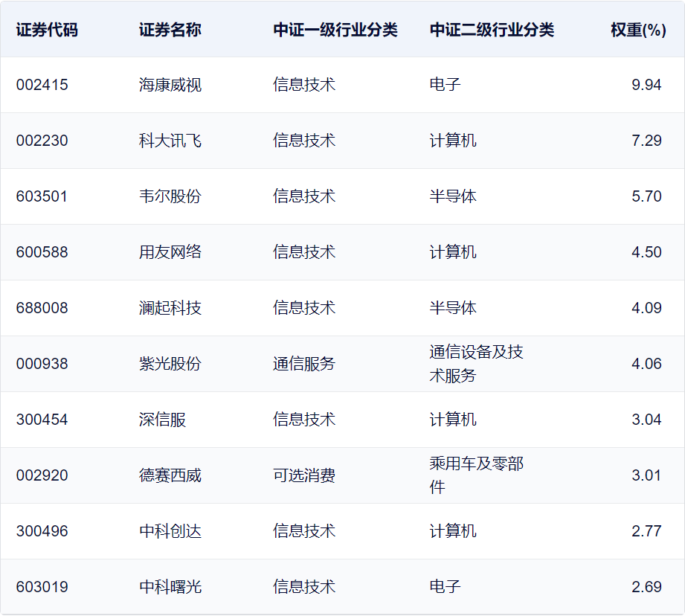Open the 中科创达 stock name
This screenshot has width=685, height=616.
pyautogui.click(x=170, y=531)
